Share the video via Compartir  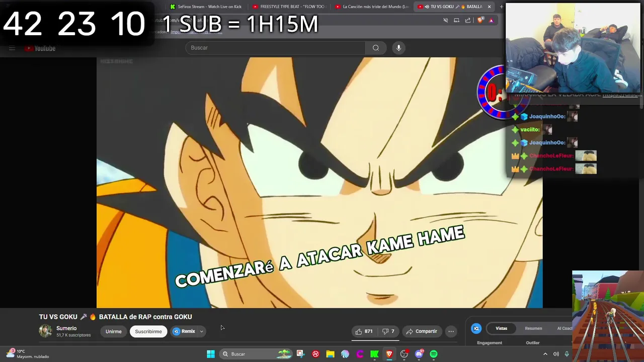[x=422, y=331]
